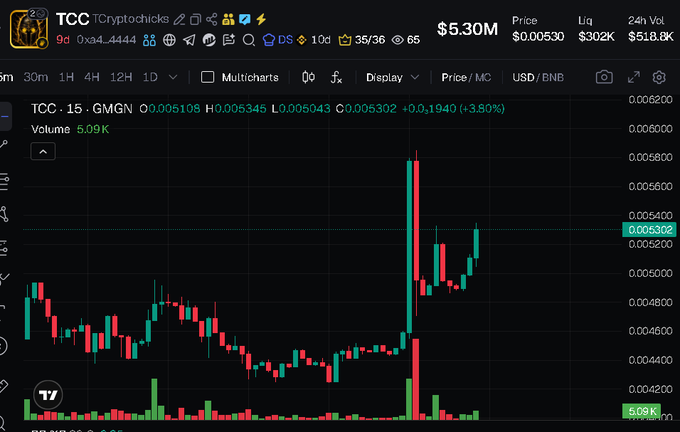Click the 0.006000 price axis label

click(650, 129)
